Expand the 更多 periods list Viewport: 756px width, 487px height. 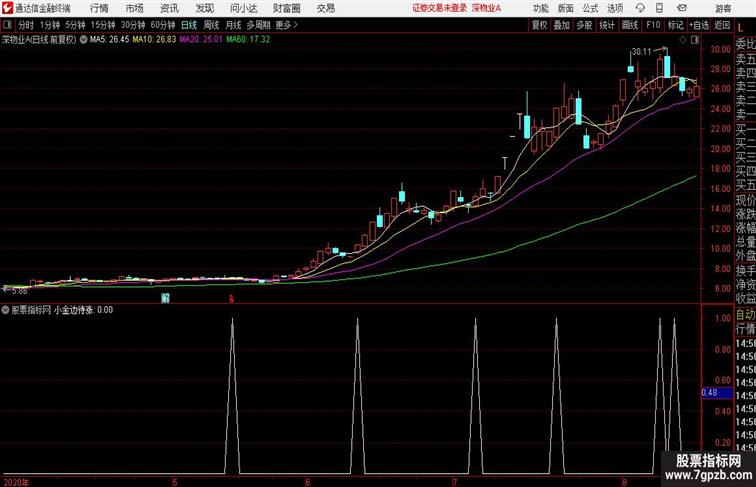(287, 25)
